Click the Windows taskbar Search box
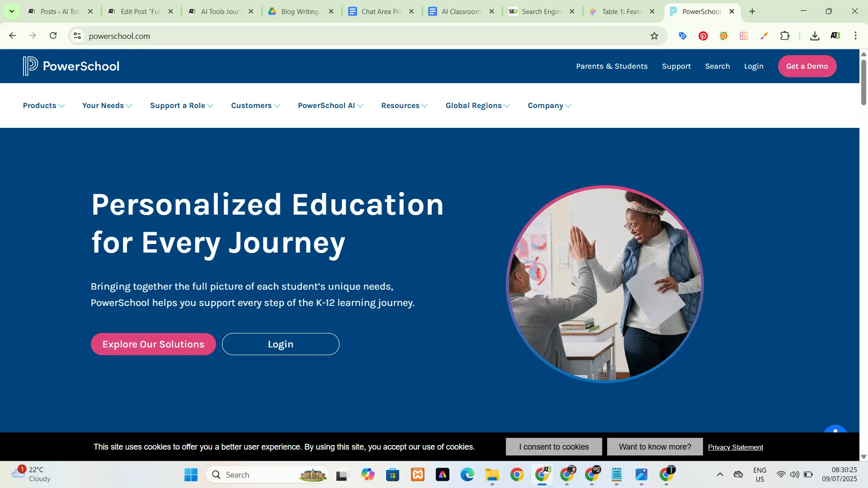 pos(268,474)
